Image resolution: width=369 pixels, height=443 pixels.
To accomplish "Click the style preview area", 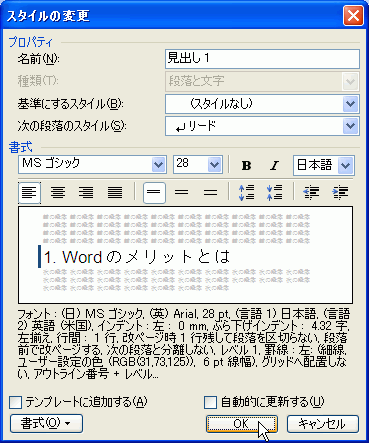I will click(x=186, y=255).
